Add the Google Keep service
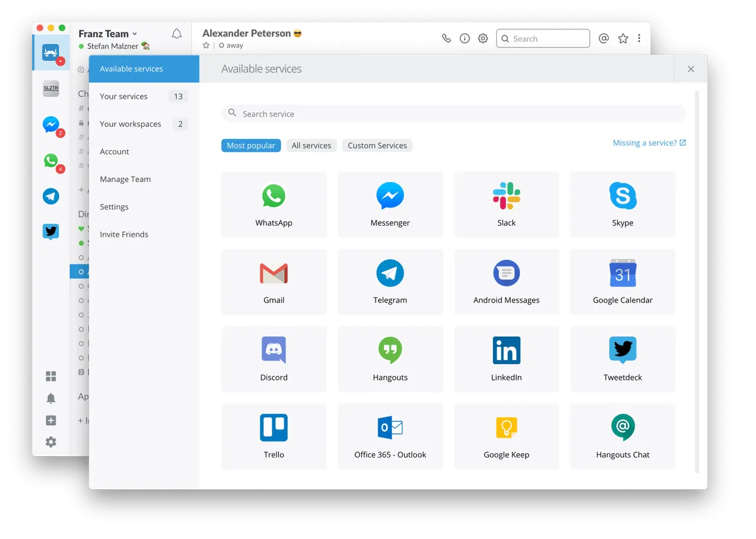 pos(507,437)
